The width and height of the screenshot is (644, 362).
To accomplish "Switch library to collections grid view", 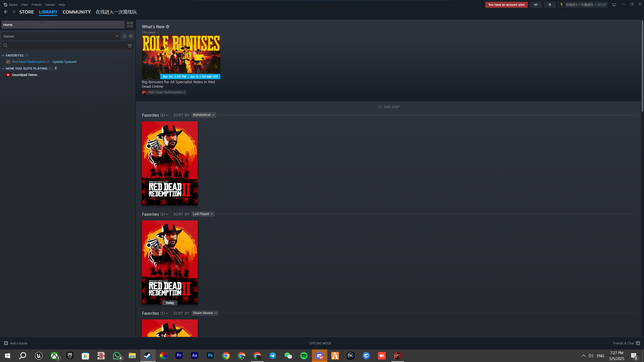I will (x=130, y=24).
